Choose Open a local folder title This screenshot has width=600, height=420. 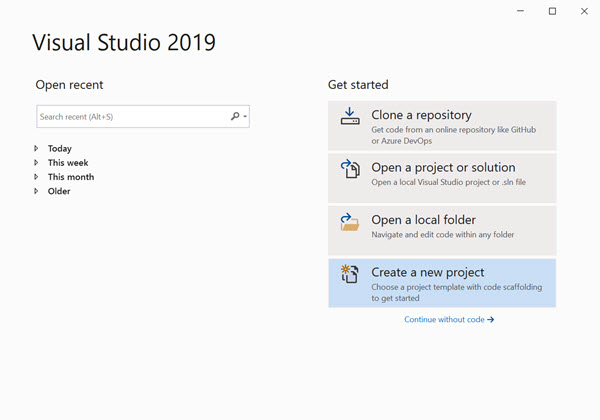point(424,220)
